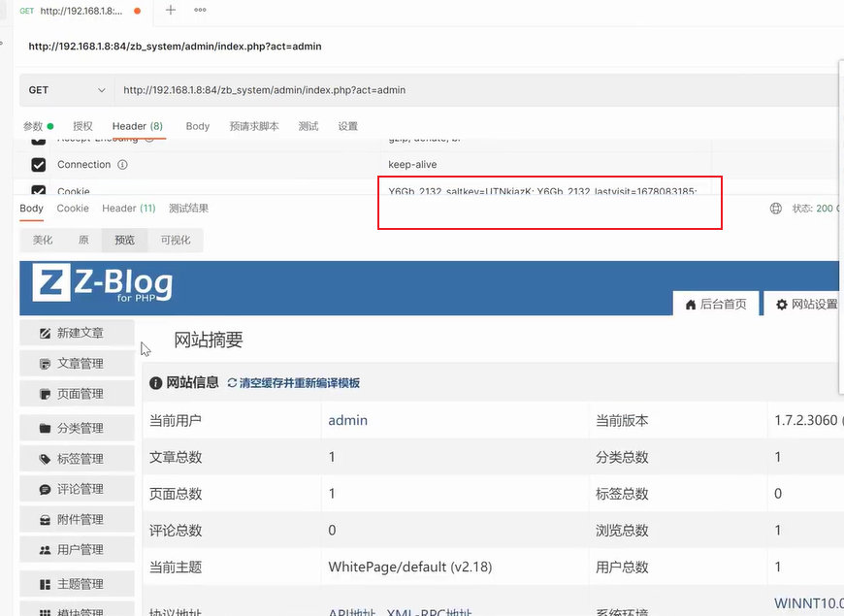The height and width of the screenshot is (616, 844).
Task: Click the refresh icon beside 清空缓存并重新编译模板
Action: (x=232, y=383)
